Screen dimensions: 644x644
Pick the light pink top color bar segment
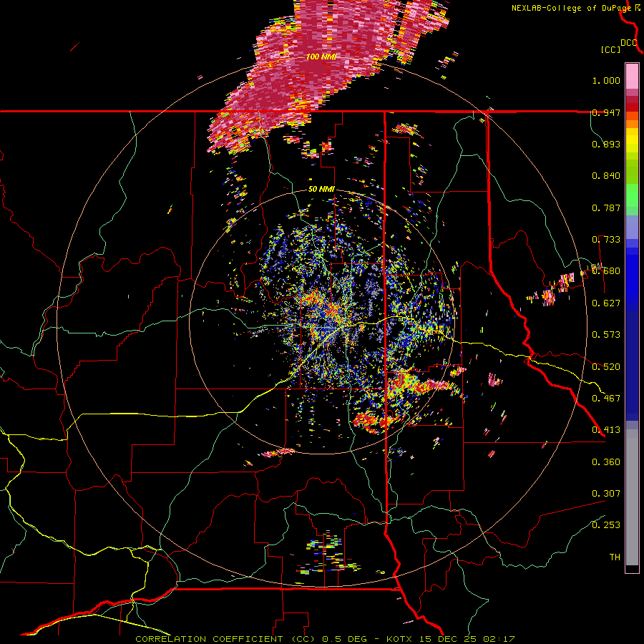pyautogui.click(x=632, y=76)
